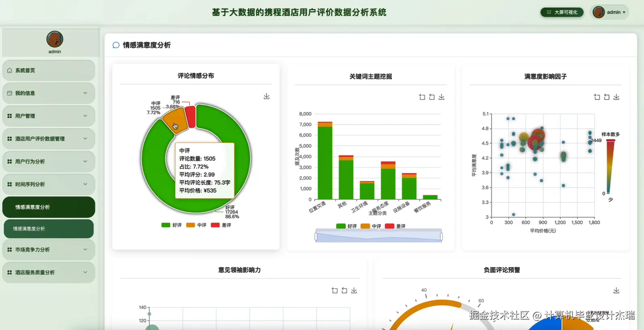The height and width of the screenshot is (330, 644).
Task: Click the 服务态度 bar in the chart
Action: (x=388, y=181)
